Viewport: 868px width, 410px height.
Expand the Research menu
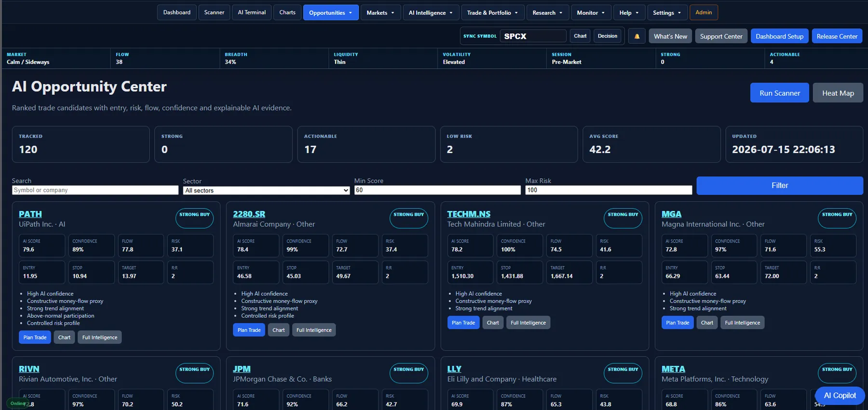click(548, 13)
